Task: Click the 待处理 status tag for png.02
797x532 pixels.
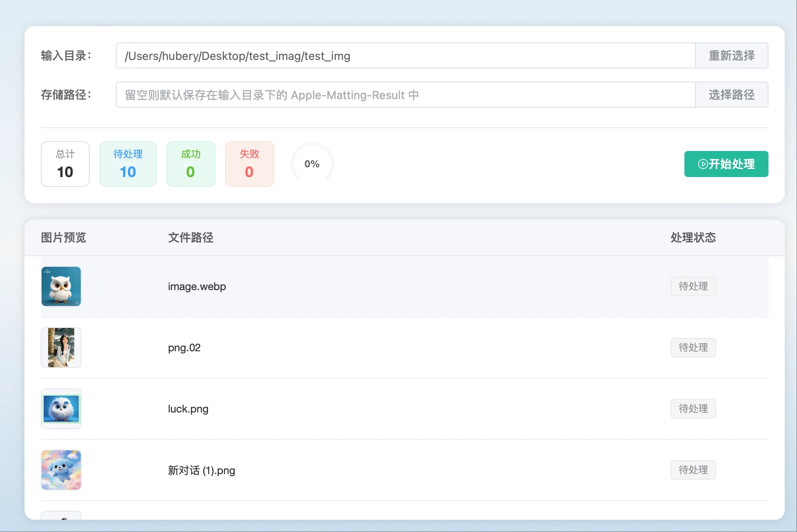Action: tap(693, 348)
